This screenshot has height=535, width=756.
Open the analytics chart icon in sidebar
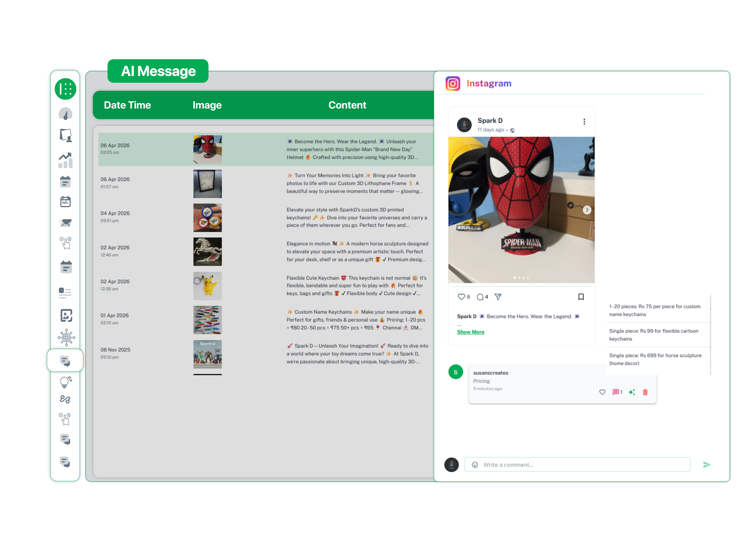(x=65, y=160)
